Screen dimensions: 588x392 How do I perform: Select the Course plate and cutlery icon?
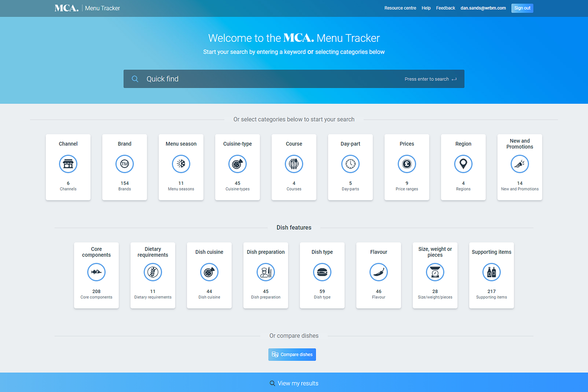pos(294,164)
